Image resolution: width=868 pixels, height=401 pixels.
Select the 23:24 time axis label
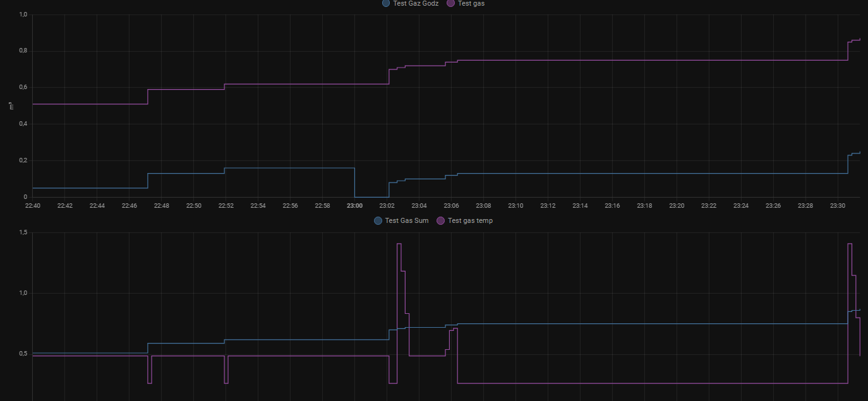pyautogui.click(x=741, y=206)
